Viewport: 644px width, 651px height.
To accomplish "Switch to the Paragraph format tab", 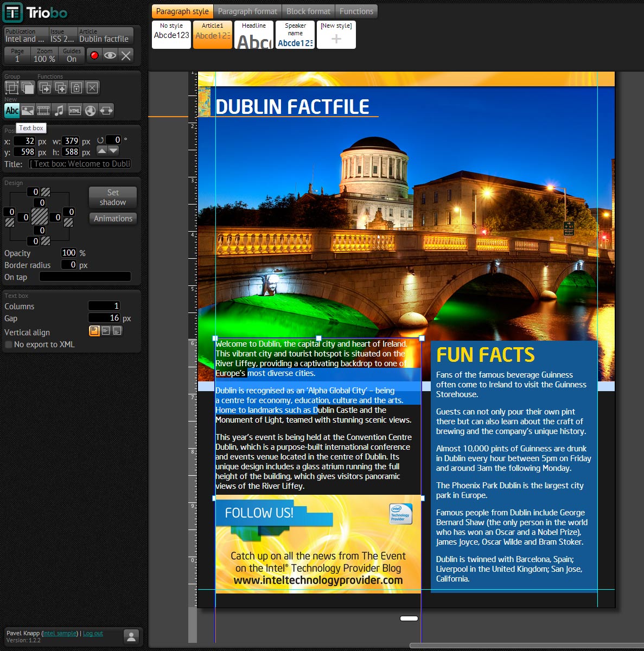I will [247, 11].
